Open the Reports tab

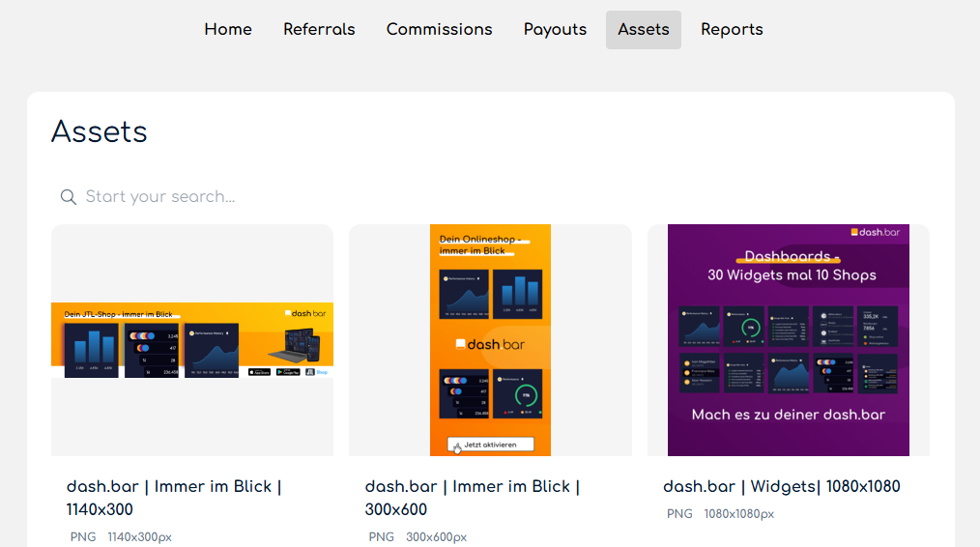click(732, 29)
